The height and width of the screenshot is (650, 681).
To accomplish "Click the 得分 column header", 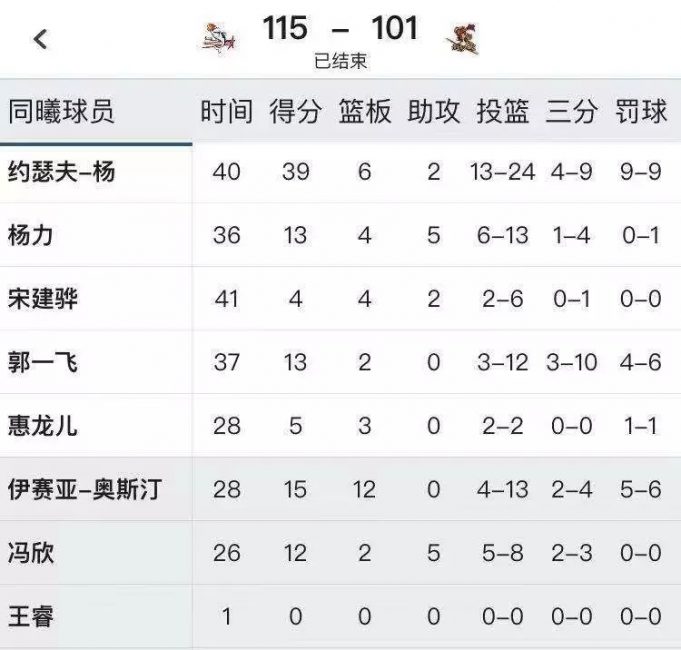I will [x=295, y=111].
